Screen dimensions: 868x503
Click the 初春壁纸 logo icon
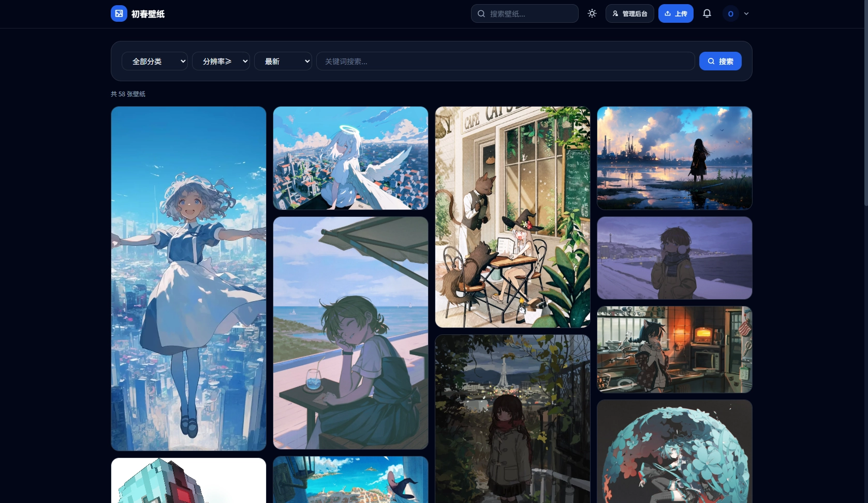(119, 13)
